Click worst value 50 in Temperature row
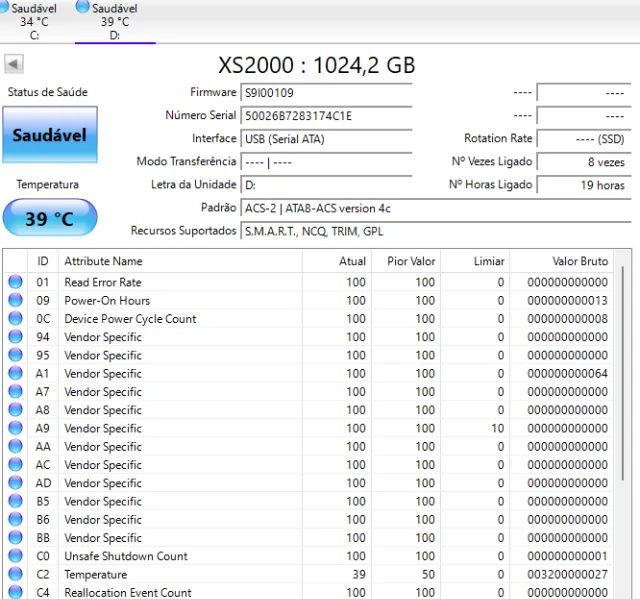640x599 pixels. tap(428, 575)
